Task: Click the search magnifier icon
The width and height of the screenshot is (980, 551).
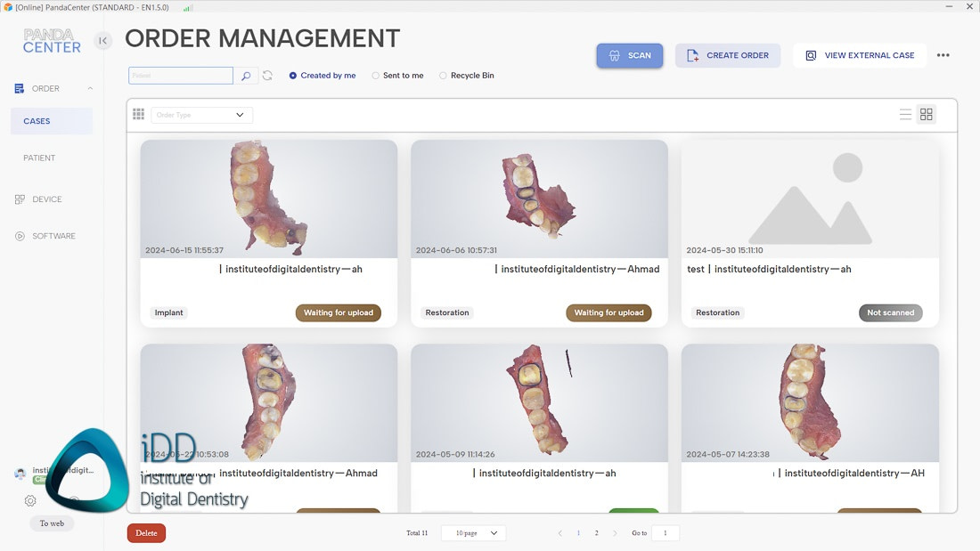Action: point(247,76)
